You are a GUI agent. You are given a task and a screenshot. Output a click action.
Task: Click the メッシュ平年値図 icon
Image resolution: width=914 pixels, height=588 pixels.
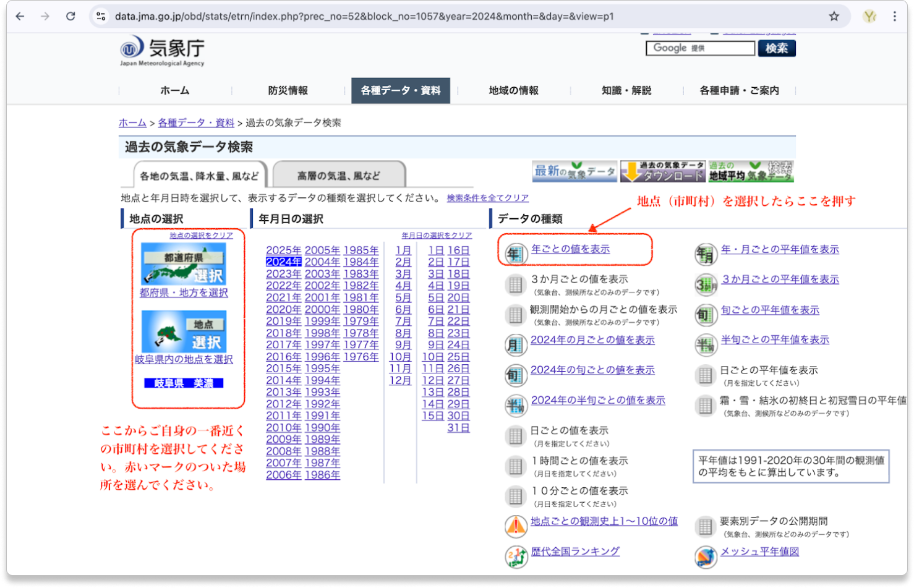(705, 556)
